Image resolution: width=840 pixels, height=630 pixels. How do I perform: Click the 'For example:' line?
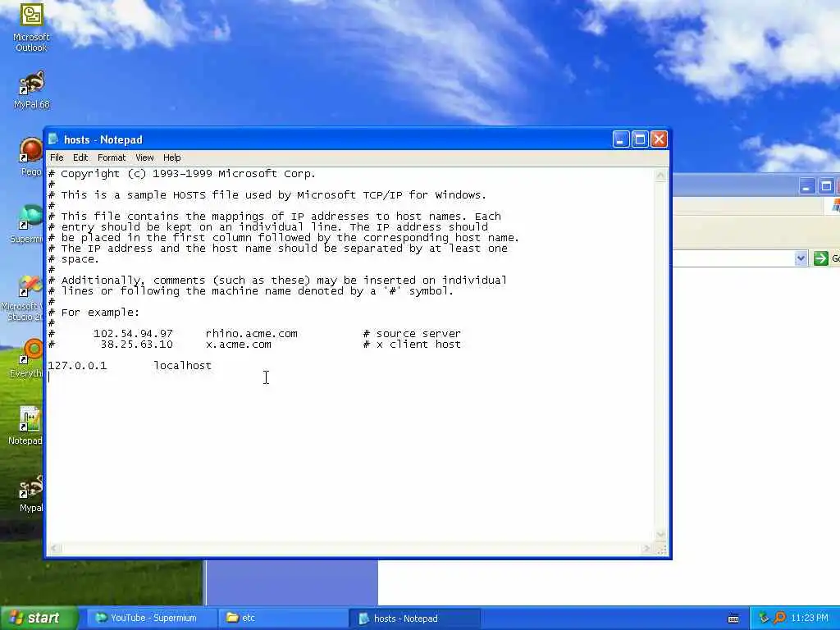pos(100,313)
